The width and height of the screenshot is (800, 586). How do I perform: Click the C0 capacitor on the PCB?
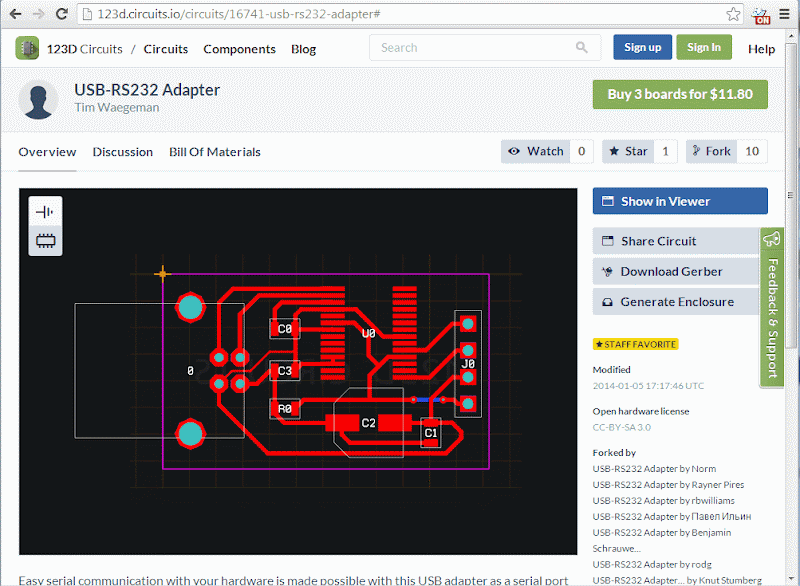coord(285,329)
